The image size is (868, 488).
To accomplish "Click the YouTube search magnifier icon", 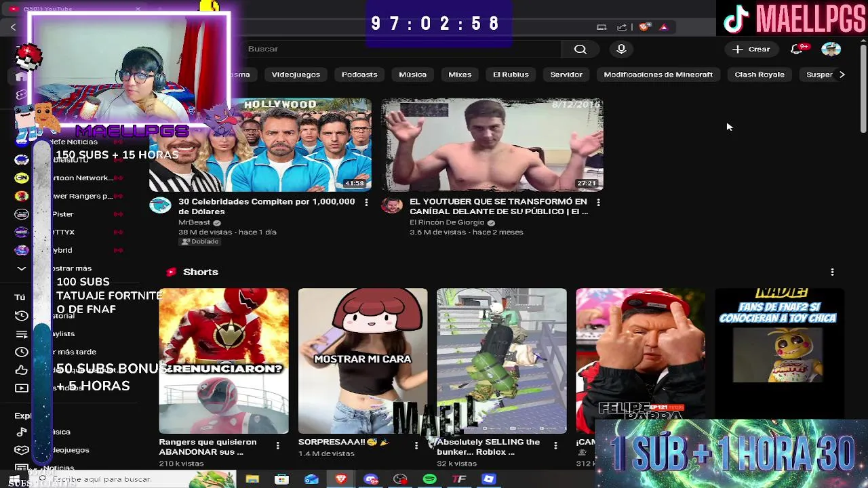I will point(580,49).
